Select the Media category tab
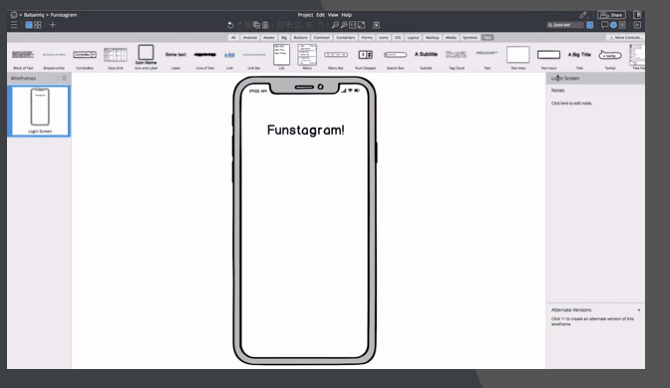The width and height of the screenshot is (670, 388). coord(451,38)
